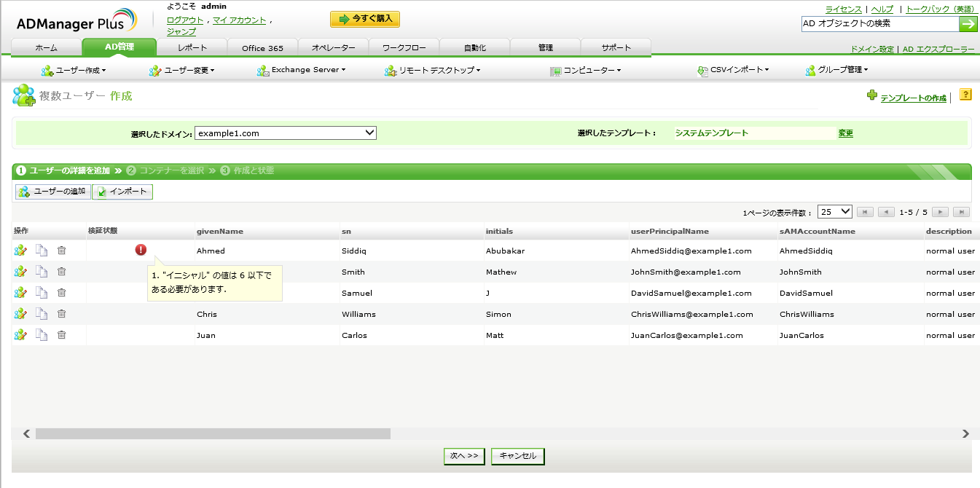Image resolution: width=980 pixels, height=488 pixels.
Task: Go to last page of results
Action: point(962,212)
